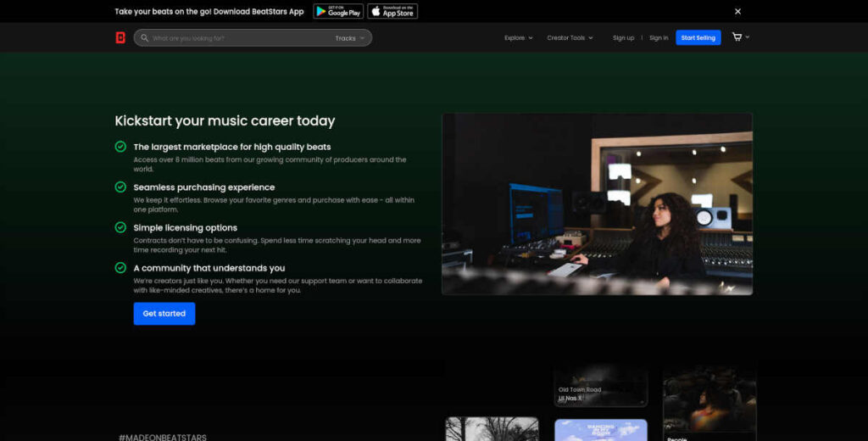Expand the Creator Tools menu

tap(570, 37)
